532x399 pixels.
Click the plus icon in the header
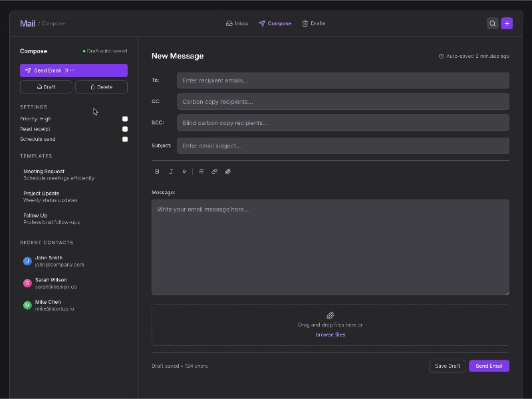pos(507,23)
